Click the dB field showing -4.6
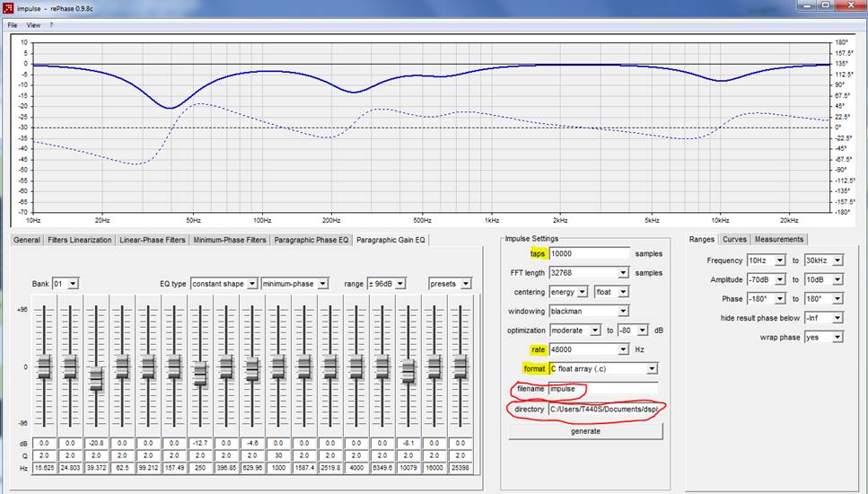The height and width of the screenshot is (494, 868). point(252,443)
